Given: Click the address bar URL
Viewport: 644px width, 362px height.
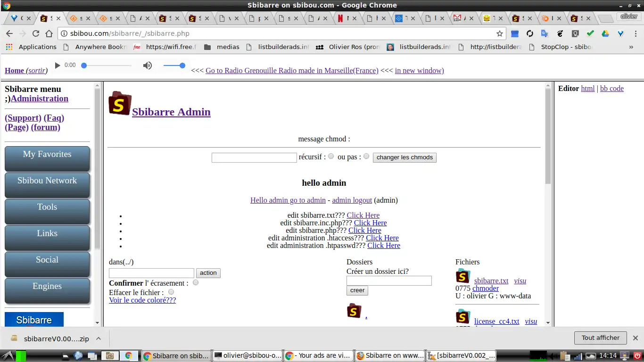Looking at the screenshot, I should click(x=130, y=33).
